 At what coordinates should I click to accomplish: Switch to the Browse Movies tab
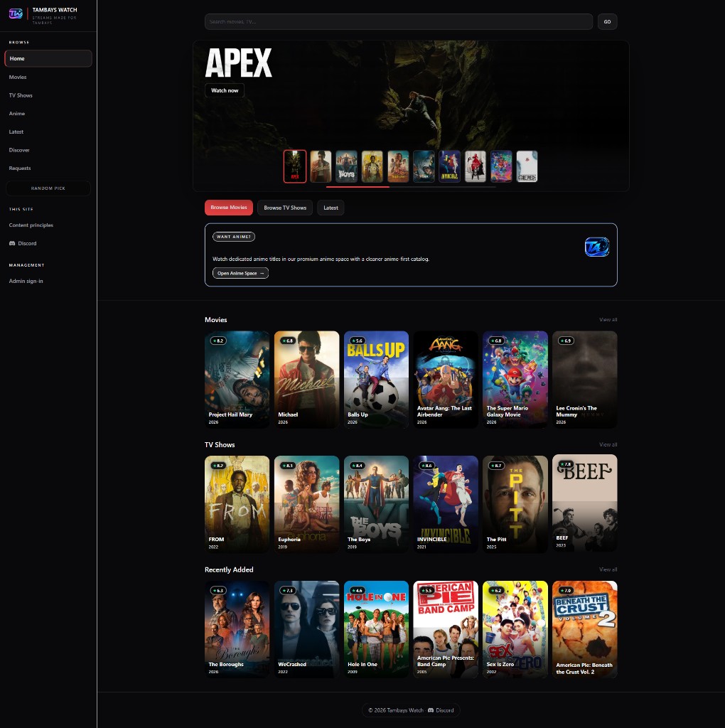tap(229, 208)
